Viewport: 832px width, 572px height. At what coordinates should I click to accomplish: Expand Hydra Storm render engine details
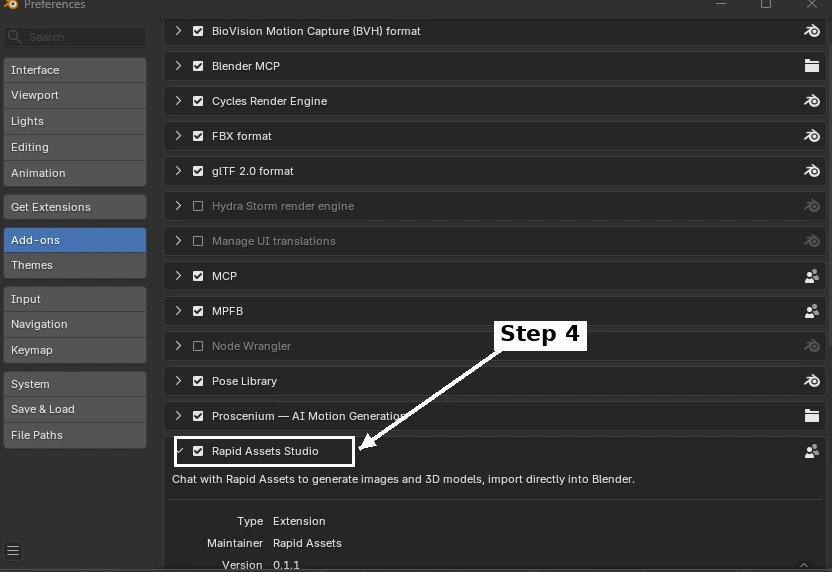[178, 206]
